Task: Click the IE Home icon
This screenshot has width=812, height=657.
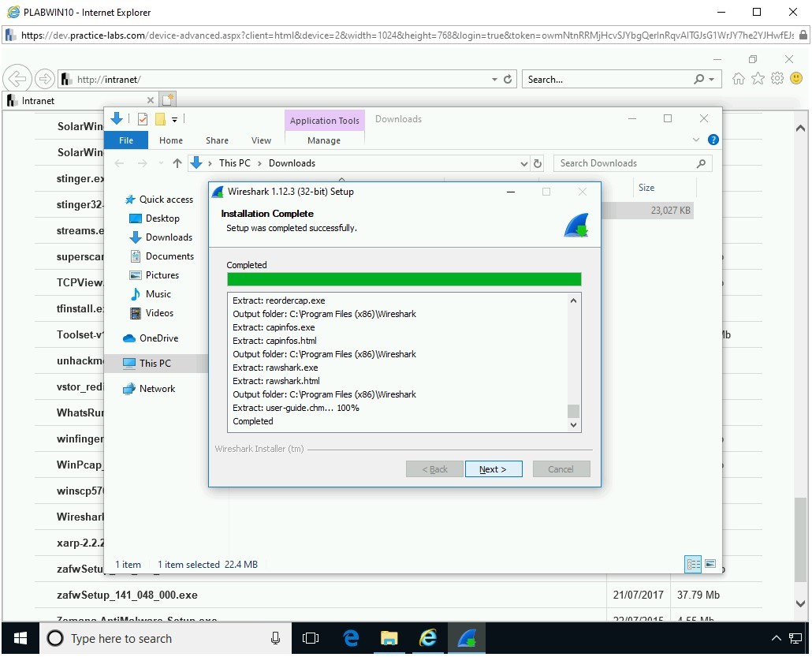Action: tap(739, 79)
